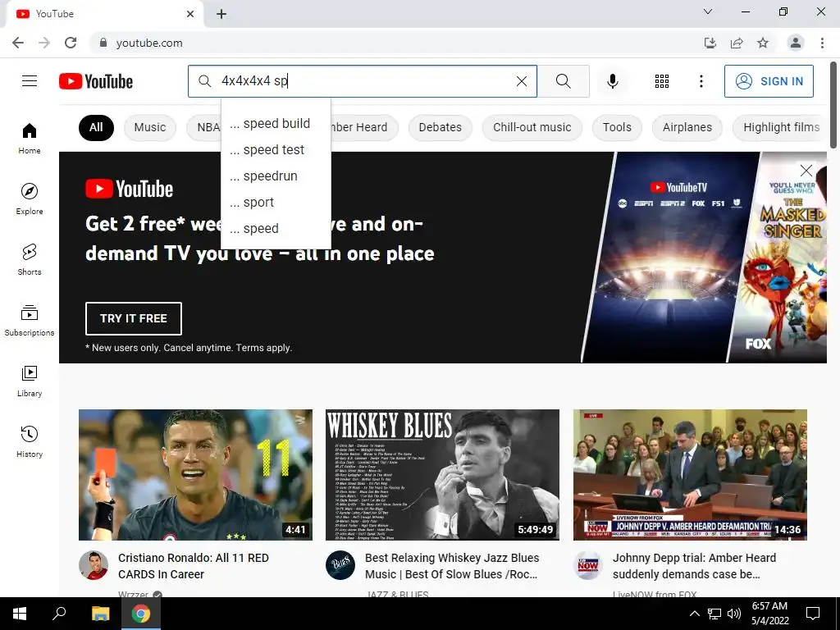This screenshot has width=840, height=630.
Task: Click the magnifier search submit button
Action: point(563,81)
